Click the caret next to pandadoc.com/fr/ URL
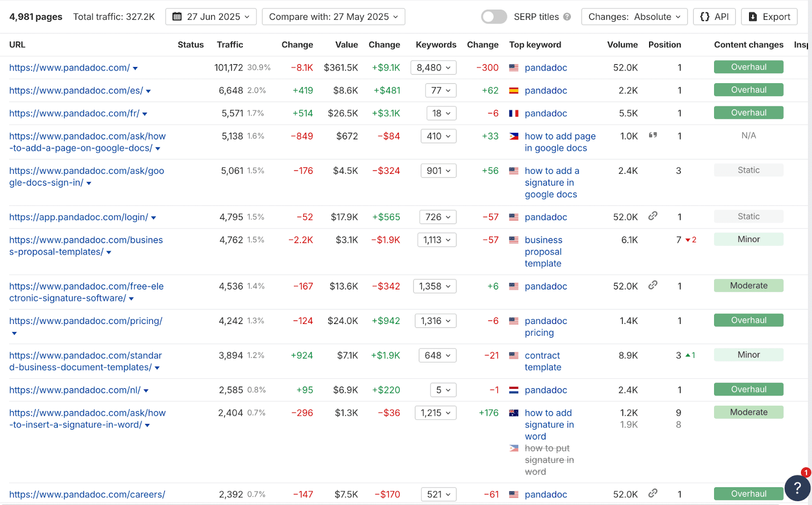Screen dimensions: 812x505 [145, 114]
